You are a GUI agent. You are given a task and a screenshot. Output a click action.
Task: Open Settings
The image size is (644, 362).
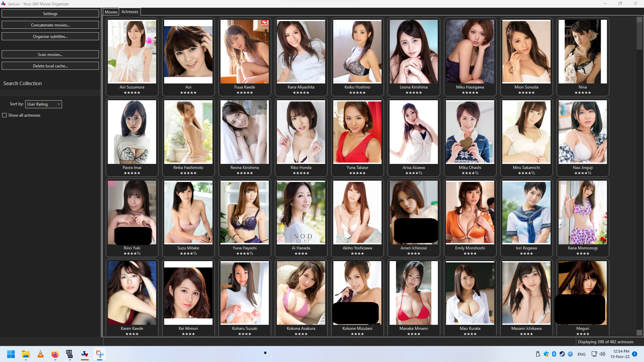tap(50, 14)
